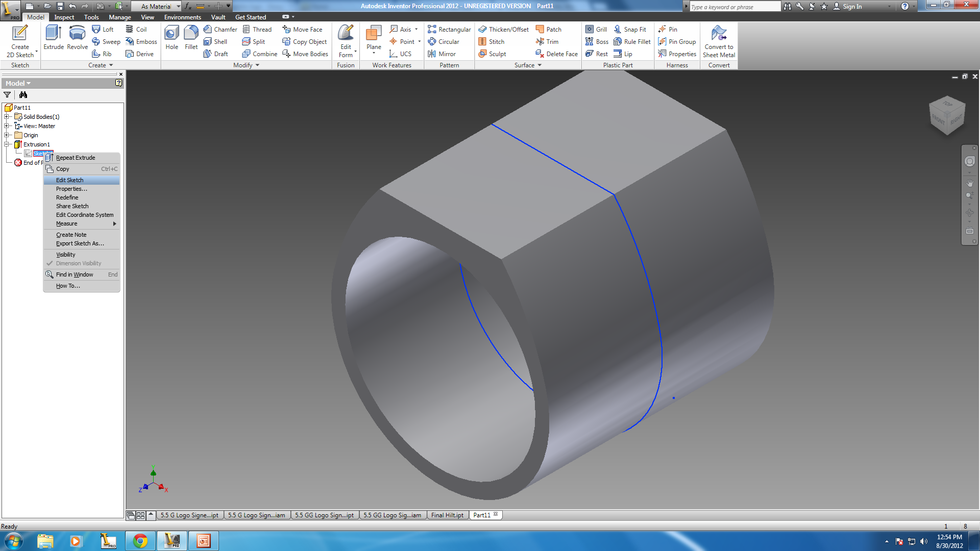Click the Pan hand navigation tool
The height and width of the screenshot is (551, 980).
pyautogui.click(x=970, y=183)
